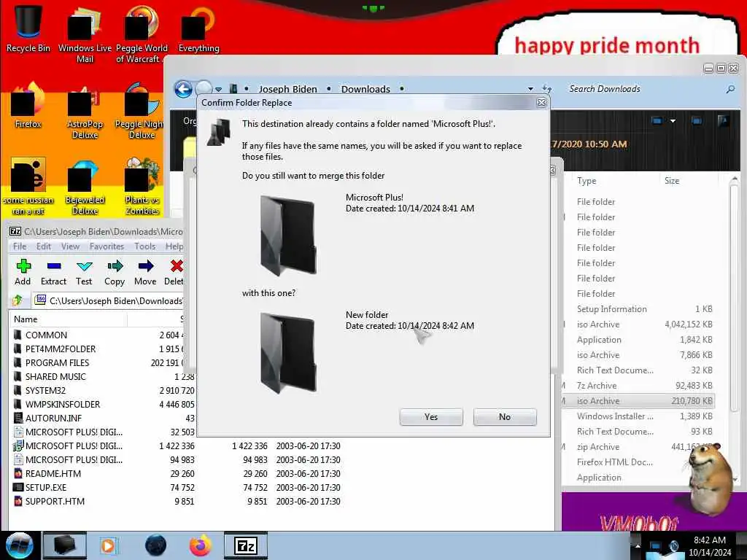747x560 pixels.
Task: Open the Tools menu in 7-Zip
Action: point(145,246)
